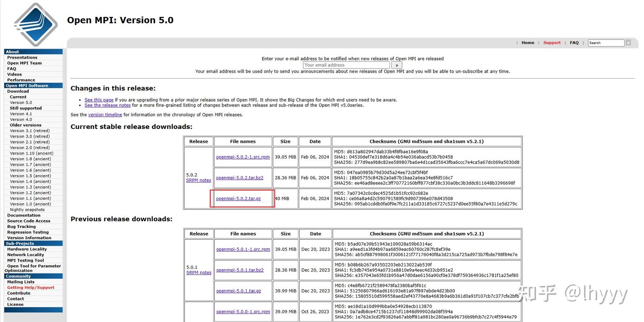Click Size cell 28.36 MiB for 5.0.2.tar.bz2

(285, 178)
